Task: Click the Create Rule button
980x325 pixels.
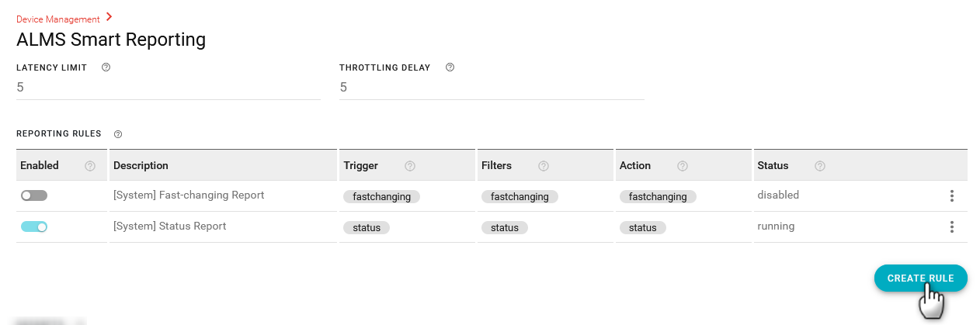Action: 920,278
